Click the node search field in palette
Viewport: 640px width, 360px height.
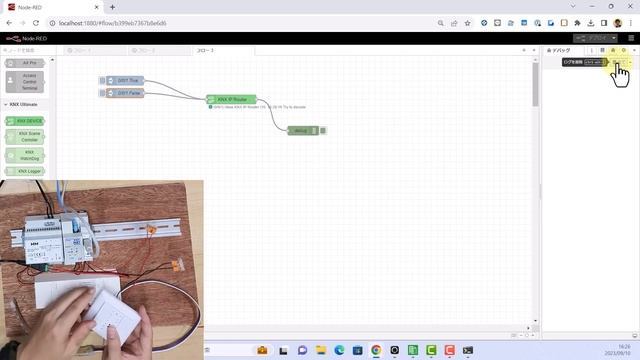[28, 50]
